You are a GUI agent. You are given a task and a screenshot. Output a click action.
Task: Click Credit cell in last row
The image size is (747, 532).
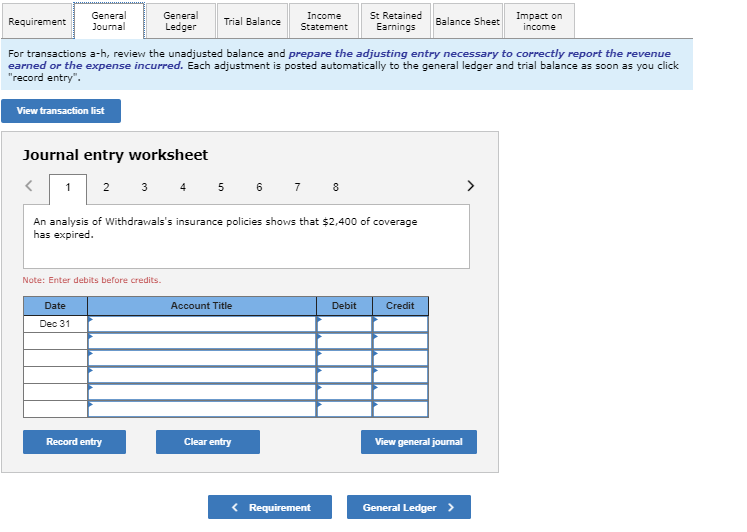pyautogui.click(x=400, y=409)
